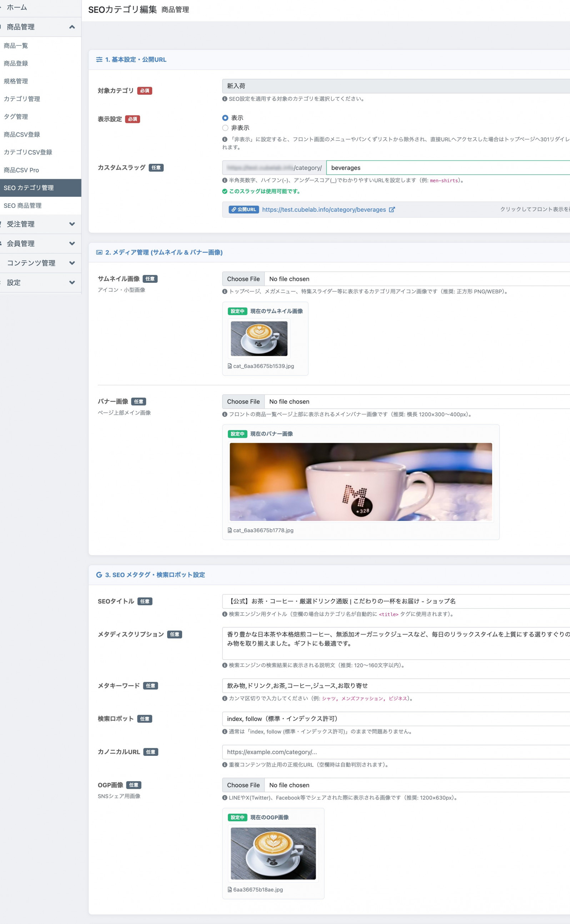Image resolution: width=570 pixels, height=924 pixels.
Task: Collapse the 商品管理 sidebar menu
Action: point(40,27)
